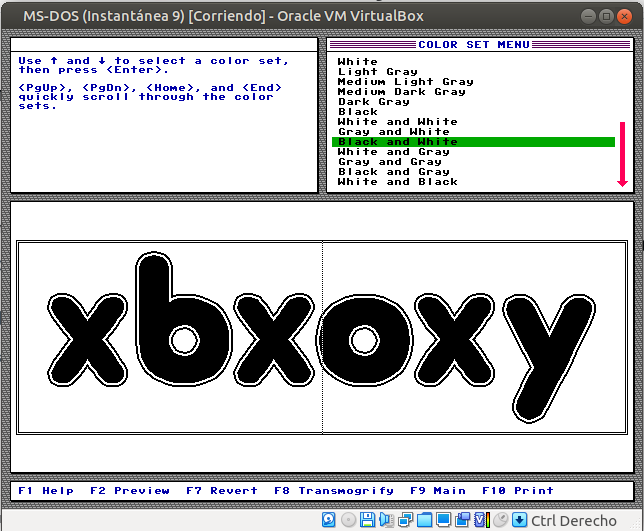Click the mouse integration status icon

pyautogui.click(x=500, y=520)
